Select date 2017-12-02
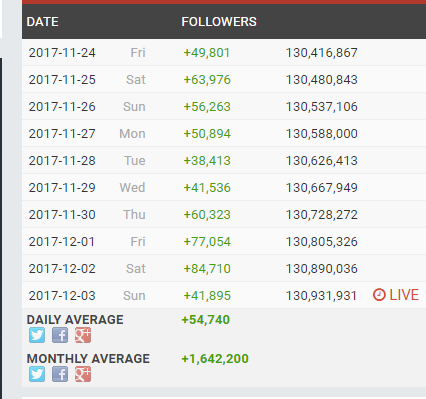Image resolution: width=426 pixels, height=399 pixels. pos(62,269)
